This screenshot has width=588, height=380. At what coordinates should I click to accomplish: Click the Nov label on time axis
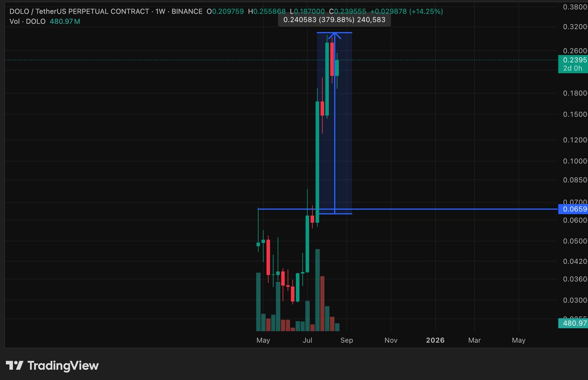pyautogui.click(x=391, y=340)
